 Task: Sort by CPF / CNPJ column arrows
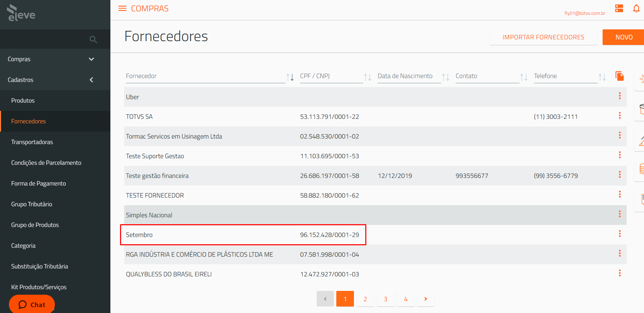(x=368, y=77)
